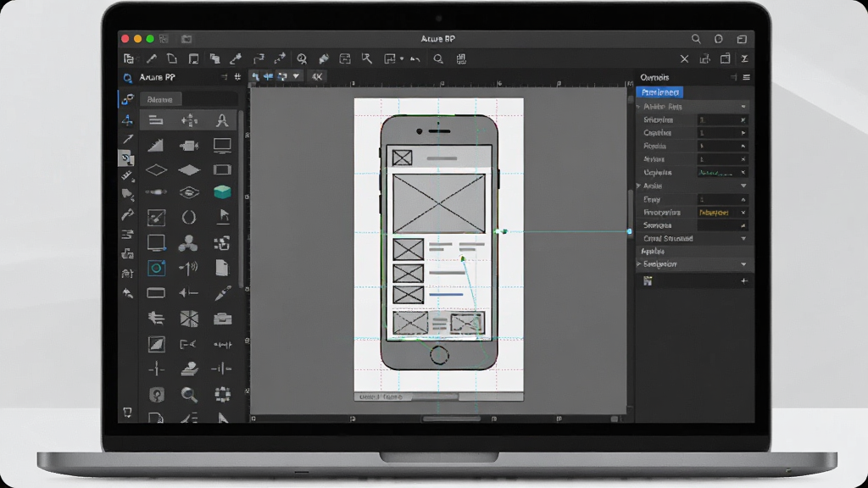Open the dropdown arrow beside the blue canvas icons
The width and height of the screenshot is (868, 488).
pyautogui.click(x=296, y=76)
